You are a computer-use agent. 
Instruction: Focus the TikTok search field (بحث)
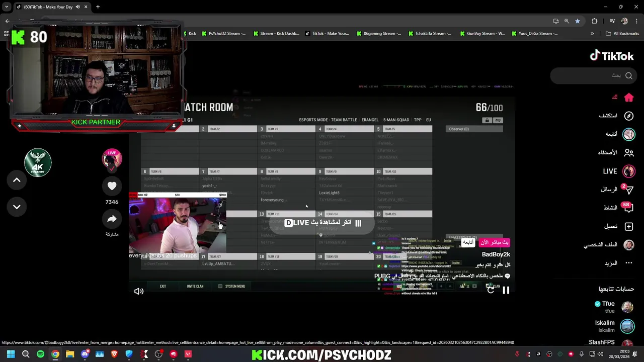point(594,76)
